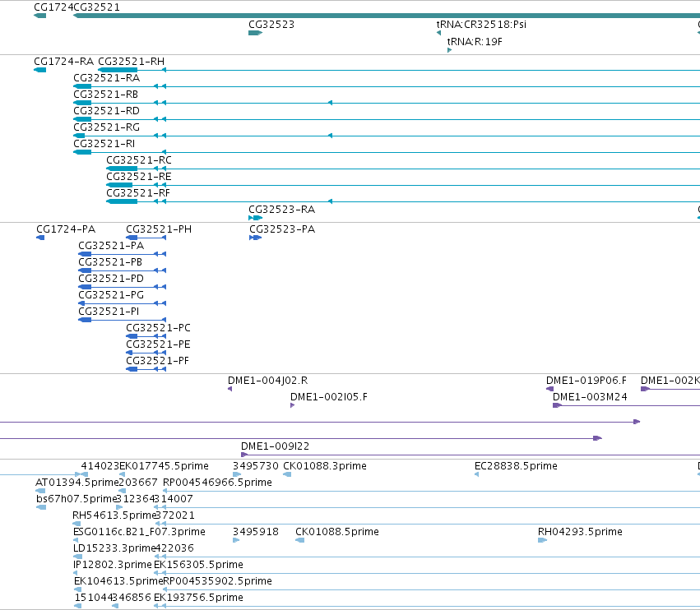Select EST label 203667
This screenshot has width=700, height=610.
click(138, 483)
